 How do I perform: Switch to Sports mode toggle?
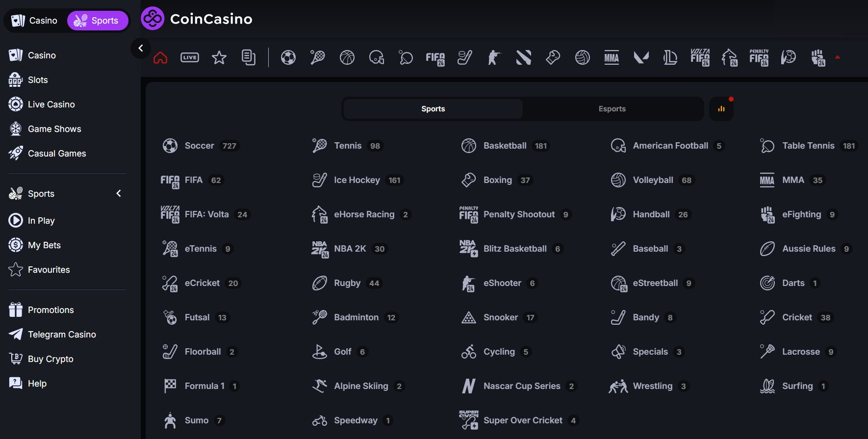97,21
